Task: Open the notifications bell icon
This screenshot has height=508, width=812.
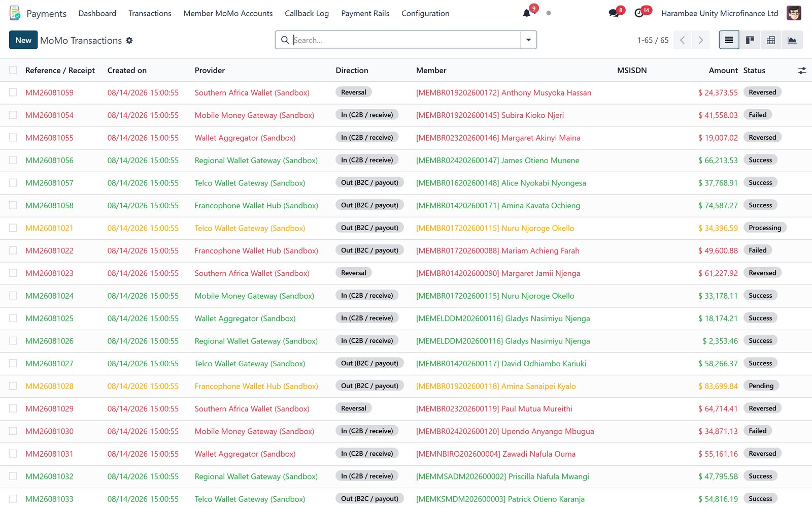Action: 527,13
